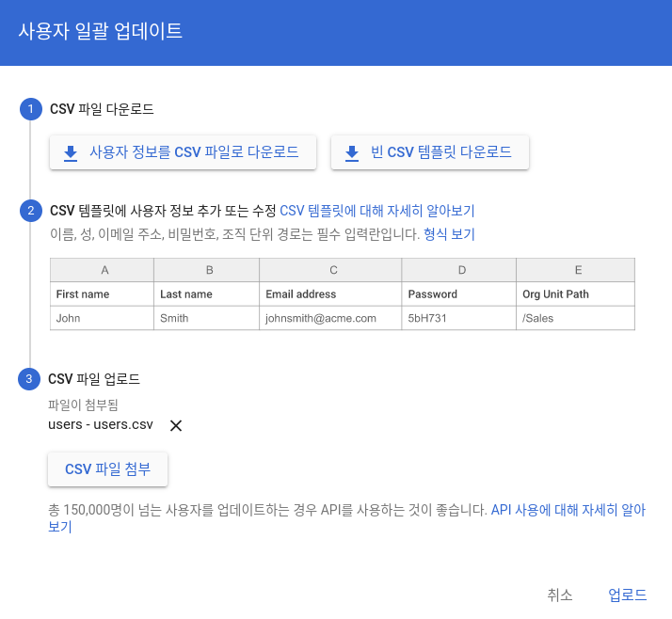Click step 1 circle CSV 파일 다운로드
672x619 pixels.
(x=31, y=109)
